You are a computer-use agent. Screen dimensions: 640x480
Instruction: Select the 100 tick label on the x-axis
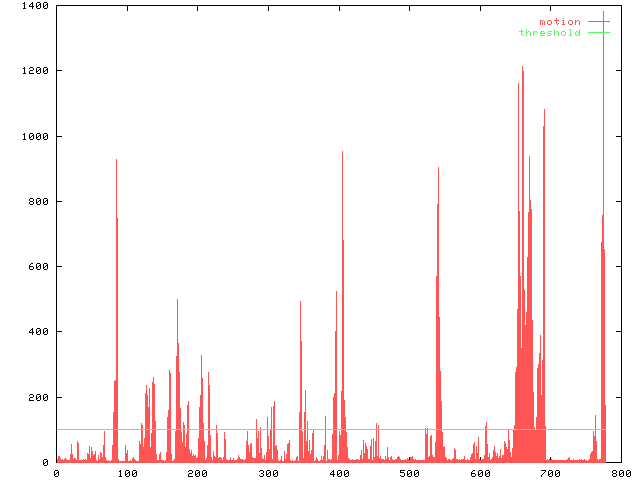pyautogui.click(x=127, y=473)
